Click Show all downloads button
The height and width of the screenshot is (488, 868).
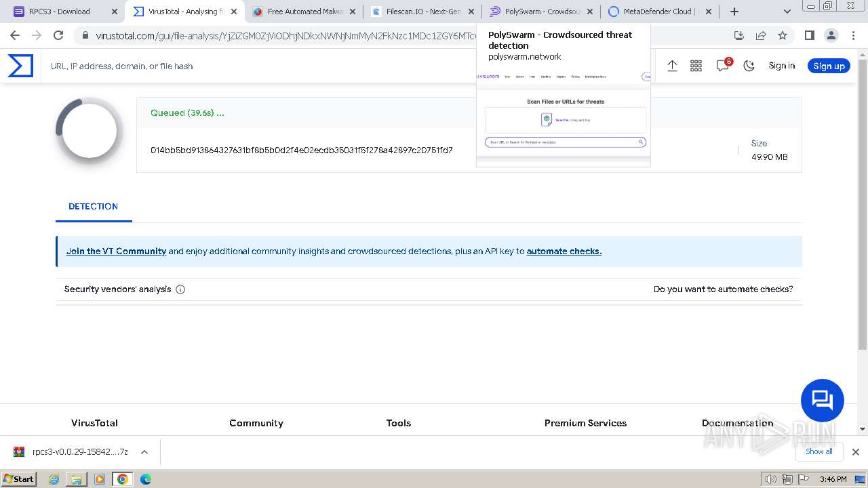[819, 451]
